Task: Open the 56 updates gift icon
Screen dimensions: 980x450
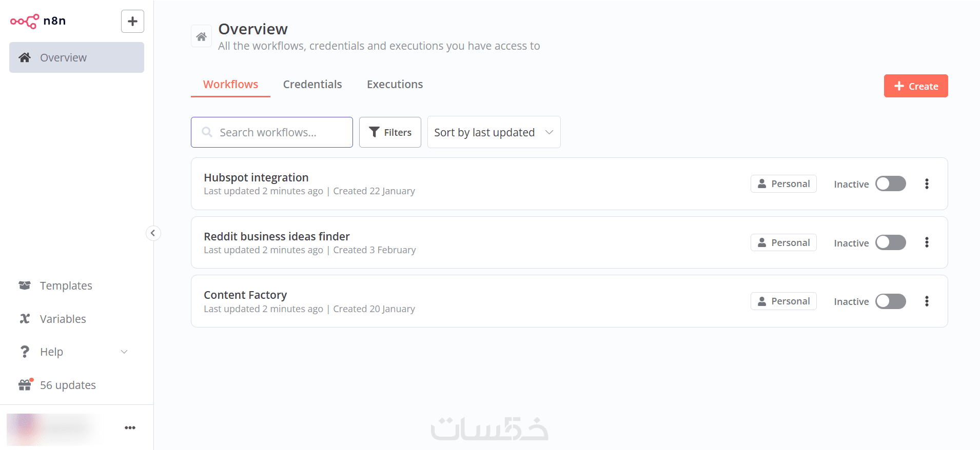Action: (25, 385)
